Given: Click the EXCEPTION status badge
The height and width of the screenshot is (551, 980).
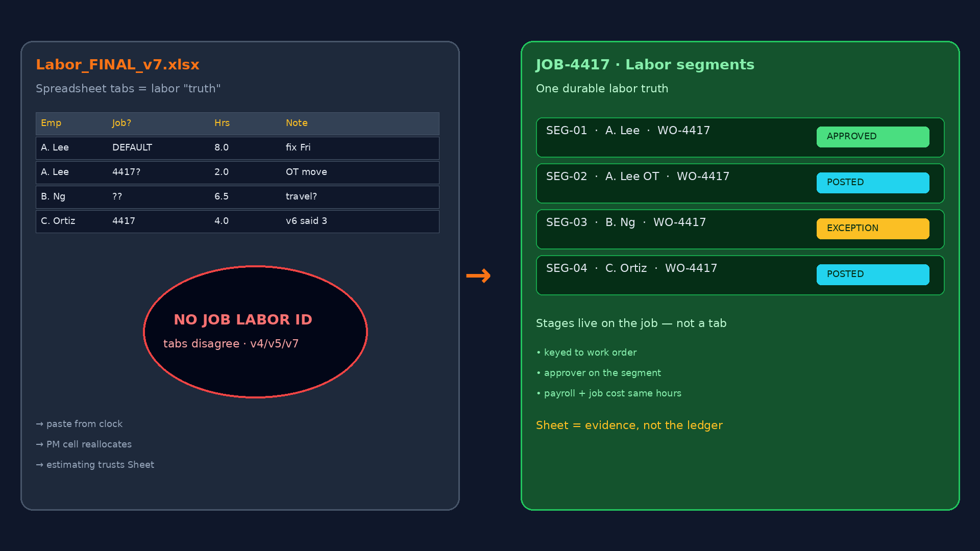Looking at the screenshot, I should (873, 229).
